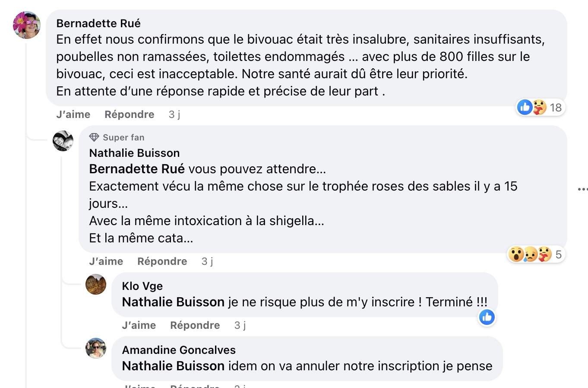Click Répondre under Klo Vge's reply
The width and height of the screenshot is (588, 388).
(x=195, y=325)
